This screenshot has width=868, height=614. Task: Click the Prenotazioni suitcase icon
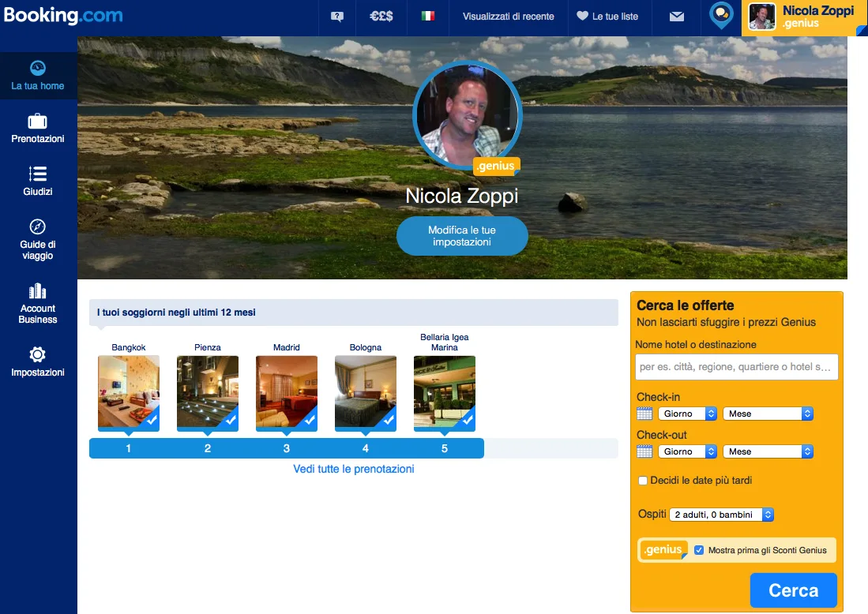tap(38, 121)
